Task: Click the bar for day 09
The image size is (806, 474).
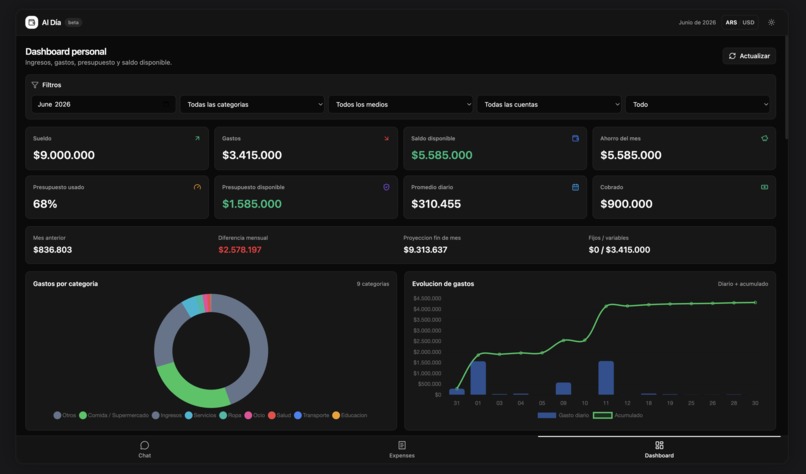Action: (563, 389)
